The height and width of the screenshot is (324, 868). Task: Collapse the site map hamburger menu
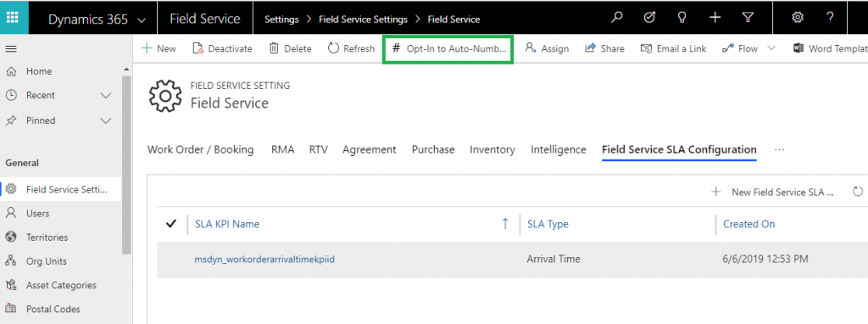[x=10, y=48]
